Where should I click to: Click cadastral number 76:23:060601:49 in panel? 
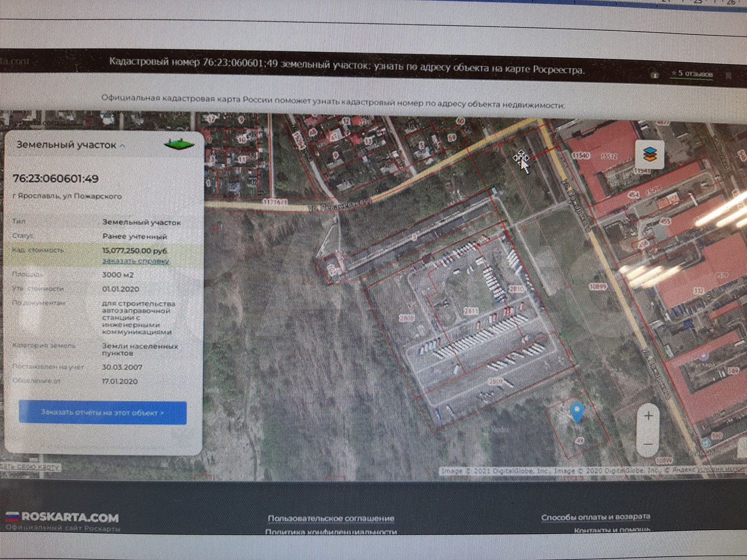56,178
